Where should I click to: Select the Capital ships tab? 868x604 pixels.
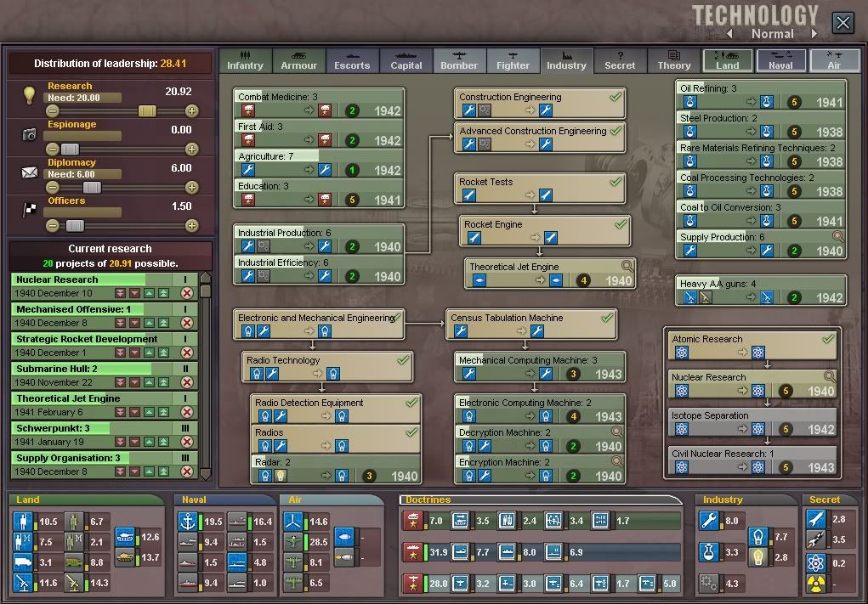click(x=406, y=60)
